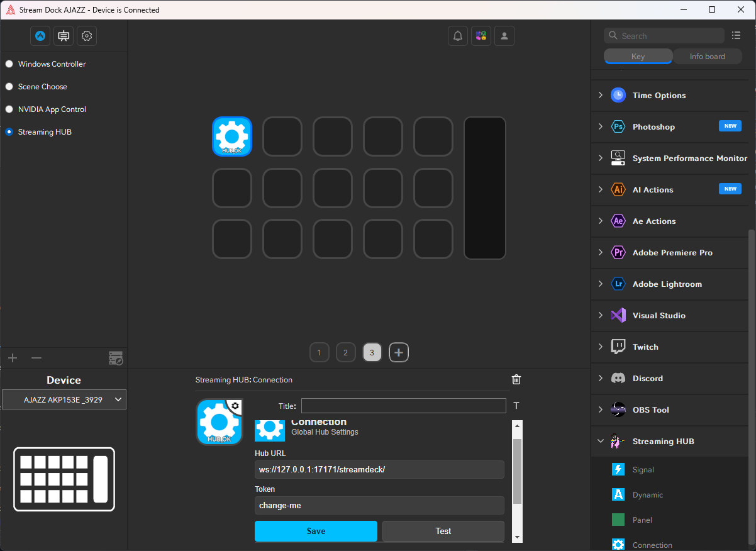Click the key preview icon in settings

click(219, 422)
